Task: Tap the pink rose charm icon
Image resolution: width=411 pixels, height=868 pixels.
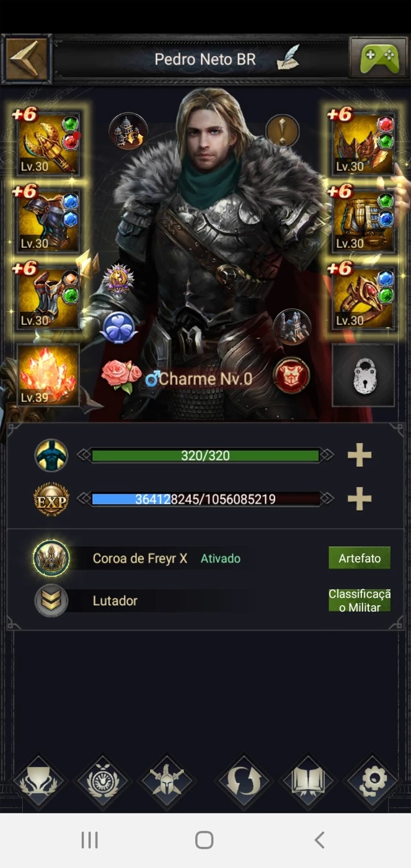Action: 121,375
